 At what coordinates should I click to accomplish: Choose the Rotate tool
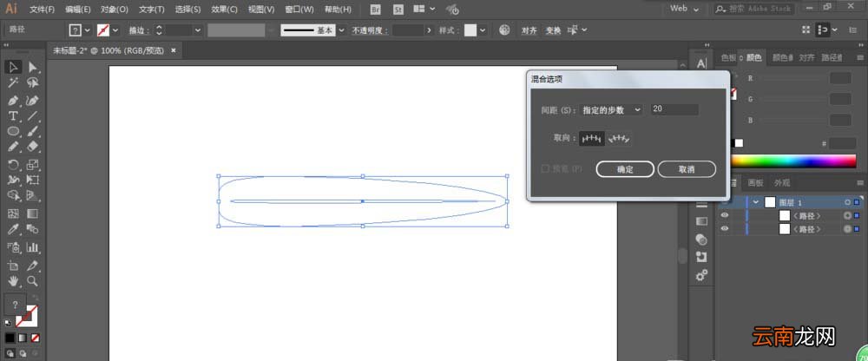[13, 164]
